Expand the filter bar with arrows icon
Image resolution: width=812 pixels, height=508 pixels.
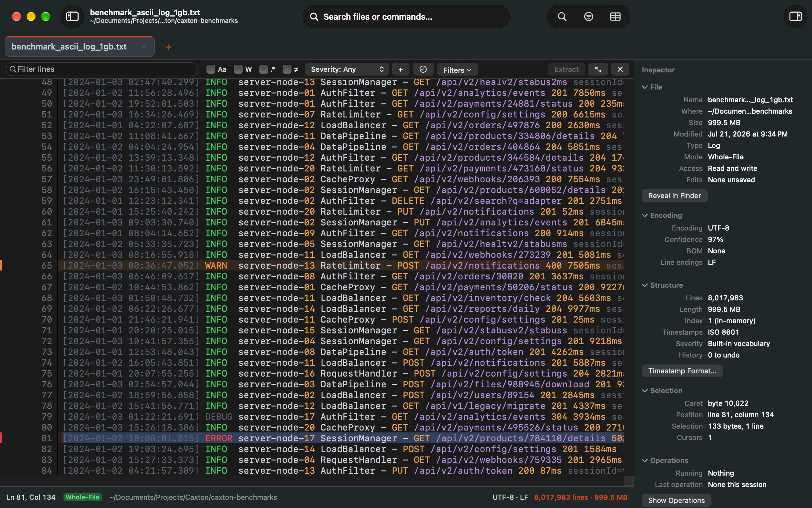pos(598,70)
